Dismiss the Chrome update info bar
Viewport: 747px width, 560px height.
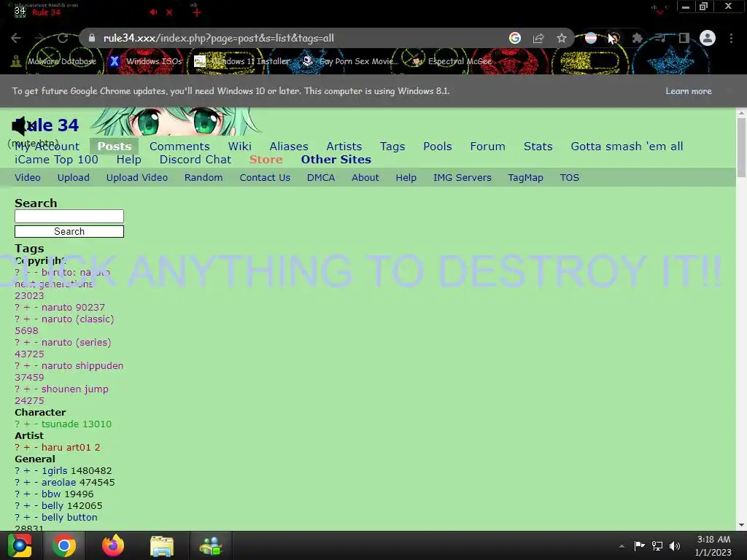coord(729,90)
